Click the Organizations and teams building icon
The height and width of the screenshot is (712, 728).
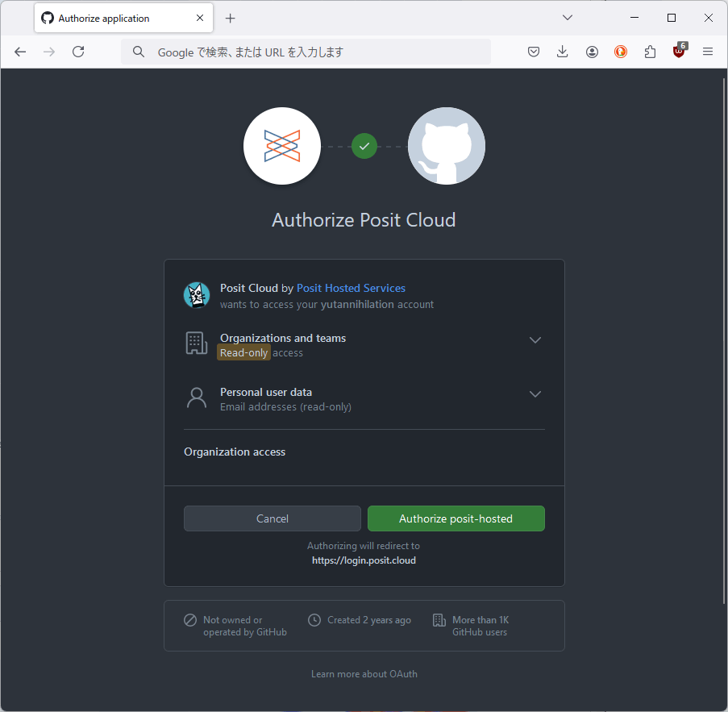click(196, 344)
